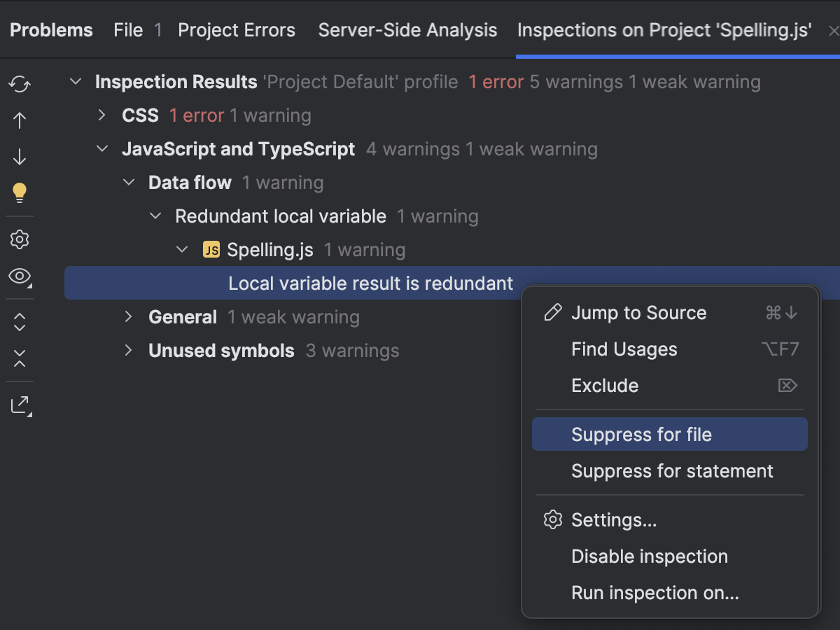
Task: Toggle the view options eye icon
Action: coord(20,276)
